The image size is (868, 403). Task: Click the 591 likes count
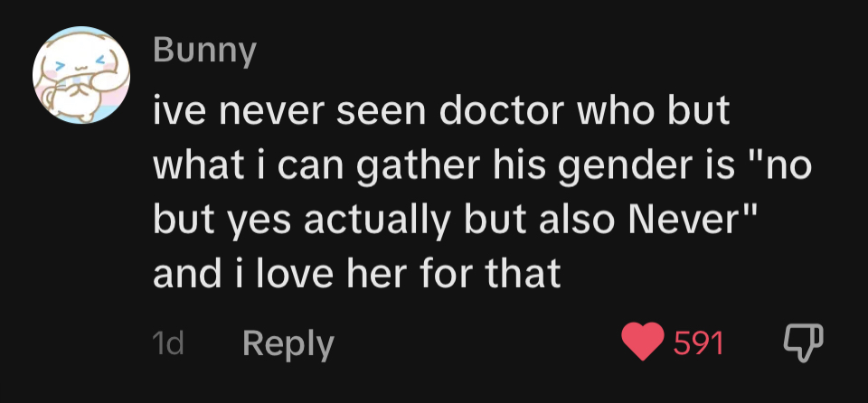pos(699,343)
